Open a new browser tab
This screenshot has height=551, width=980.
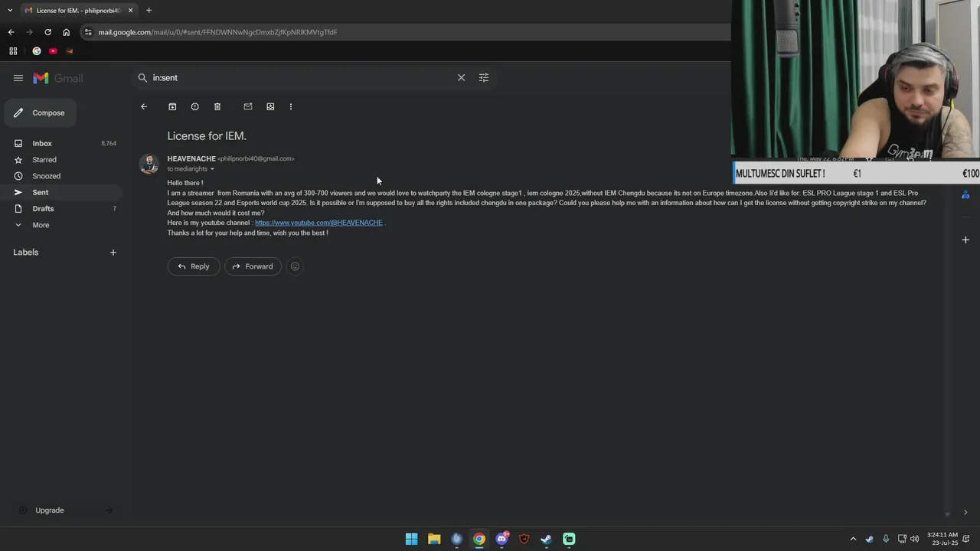(x=149, y=10)
